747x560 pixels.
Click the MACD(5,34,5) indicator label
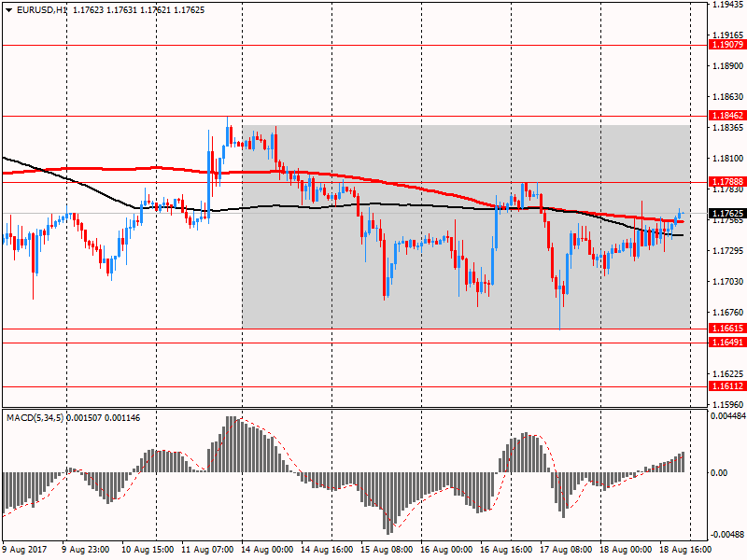(x=35, y=418)
